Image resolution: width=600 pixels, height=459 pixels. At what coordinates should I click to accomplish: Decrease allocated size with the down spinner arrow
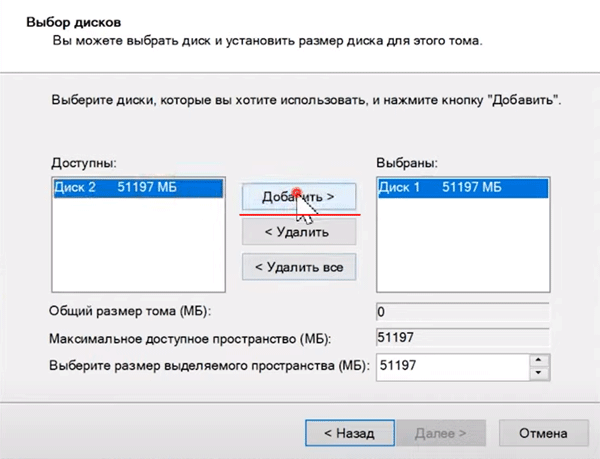pyautogui.click(x=539, y=373)
